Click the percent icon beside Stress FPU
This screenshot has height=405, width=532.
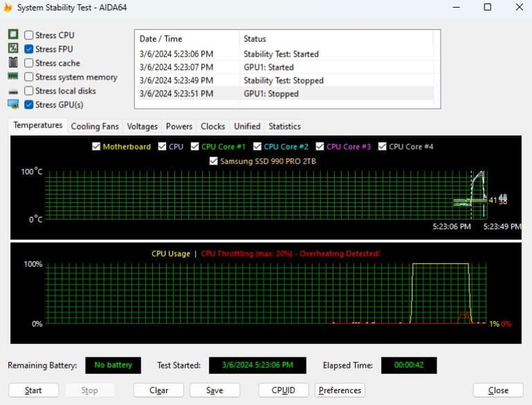(x=12, y=48)
